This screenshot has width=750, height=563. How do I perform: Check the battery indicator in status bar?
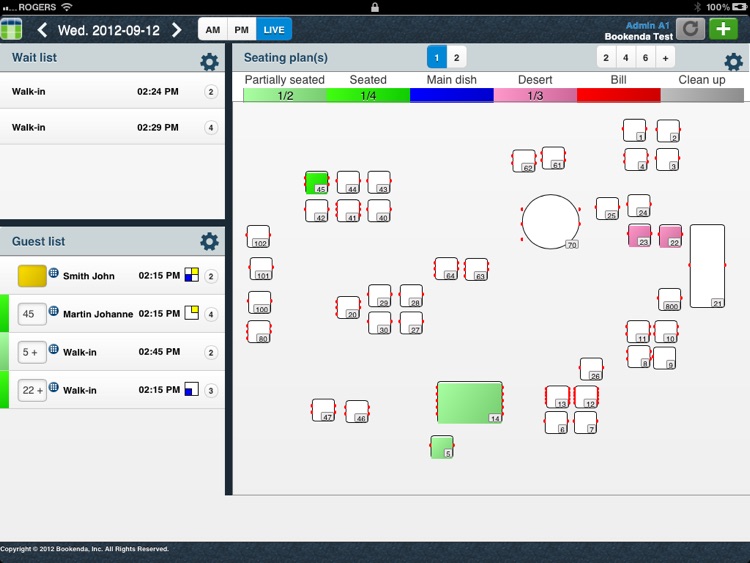(739, 7)
